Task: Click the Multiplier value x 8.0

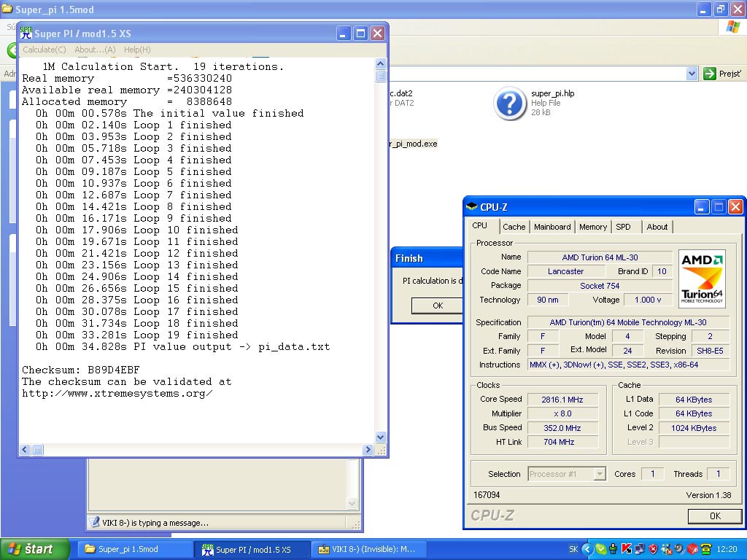Action: click(562, 413)
